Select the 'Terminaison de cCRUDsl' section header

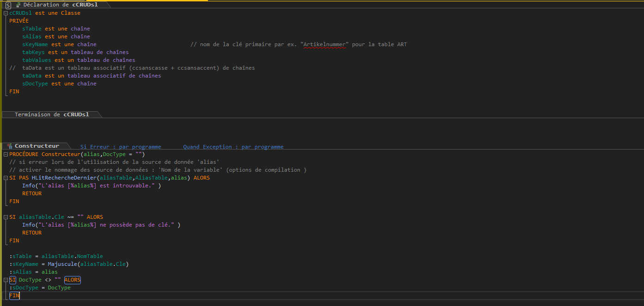point(52,114)
